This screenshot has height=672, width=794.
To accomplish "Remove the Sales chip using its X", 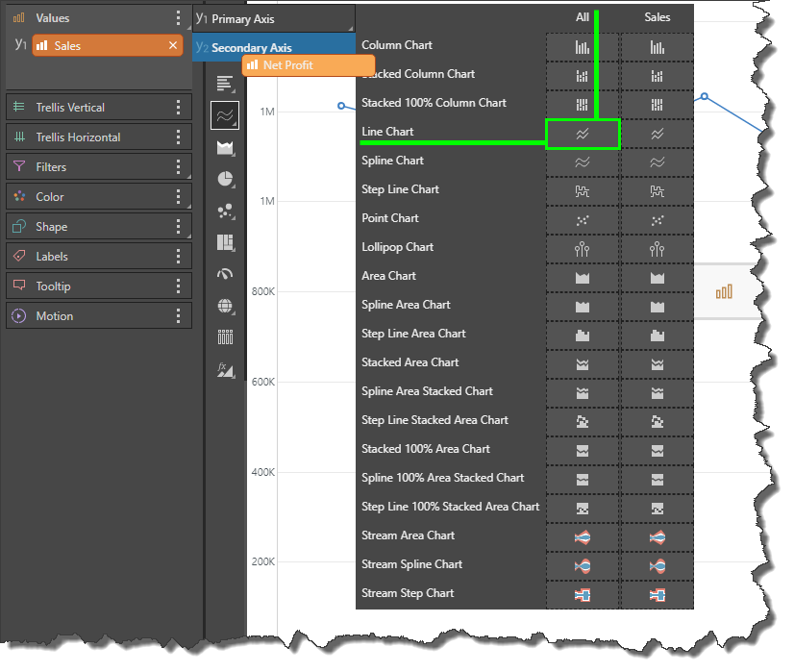I will click(173, 45).
